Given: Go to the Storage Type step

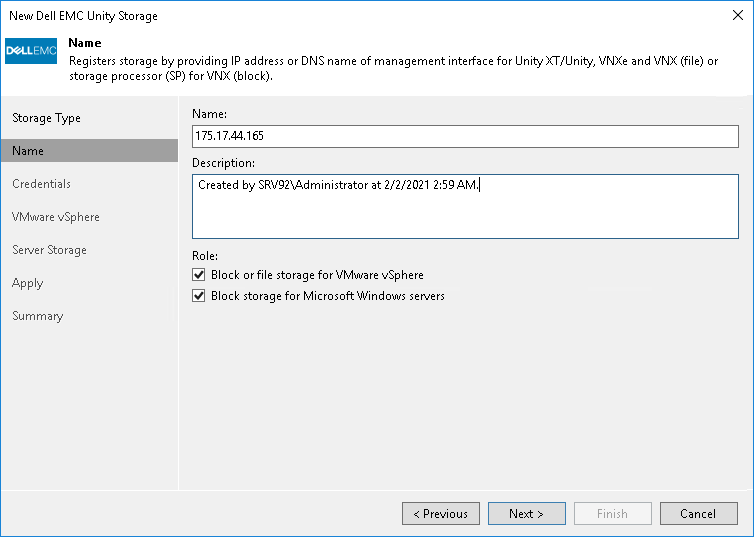Looking at the screenshot, I should pos(46,118).
